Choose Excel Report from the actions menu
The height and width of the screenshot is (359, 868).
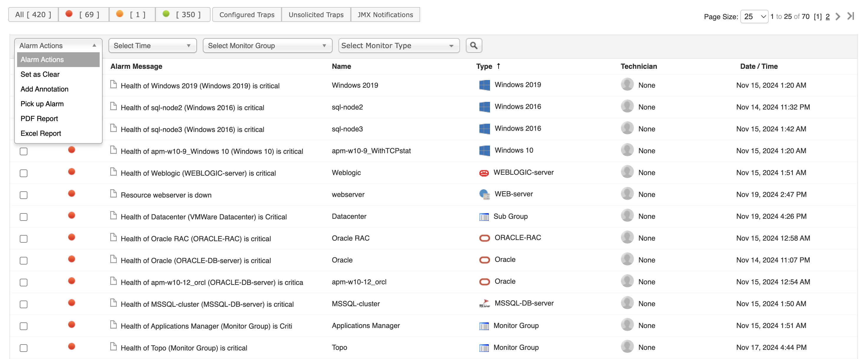(x=41, y=133)
